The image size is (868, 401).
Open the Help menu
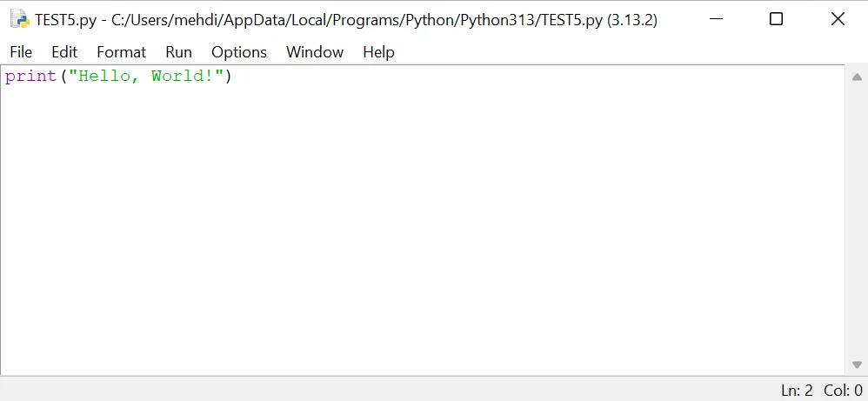pyautogui.click(x=378, y=52)
